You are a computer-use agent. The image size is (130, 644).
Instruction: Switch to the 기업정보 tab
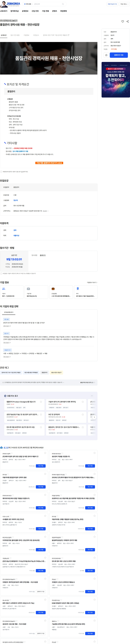[x=26, y=35]
